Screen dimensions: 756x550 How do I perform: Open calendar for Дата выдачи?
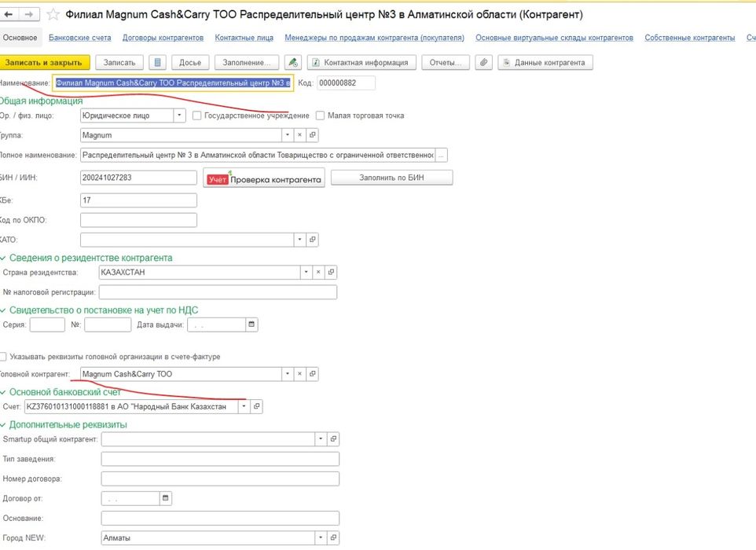[251, 324]
